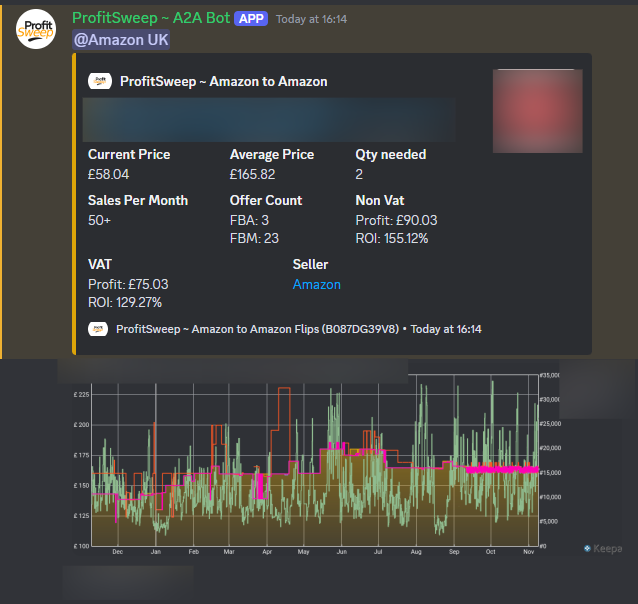The width and height of the screenshot is (638, 604).
Task: Open the ProfitSweep ~ A2A Bot username
Action: pyautogui.click(x=151, y=18)
